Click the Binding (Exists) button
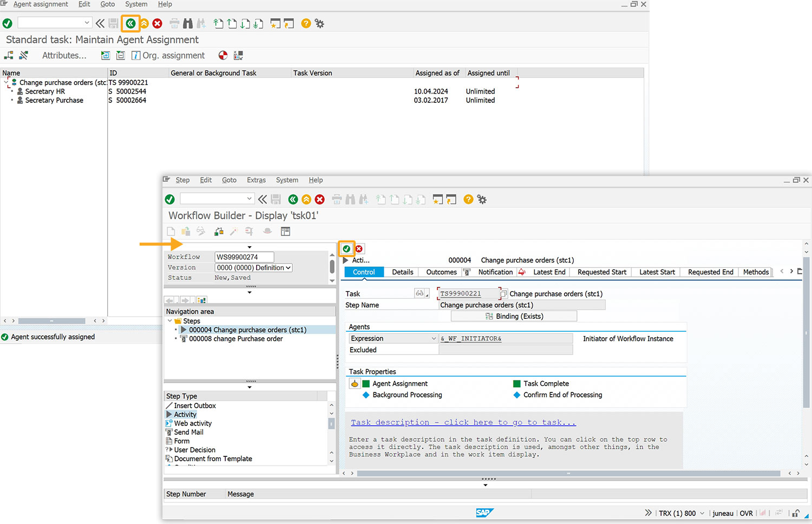 [x=514, y=316]
